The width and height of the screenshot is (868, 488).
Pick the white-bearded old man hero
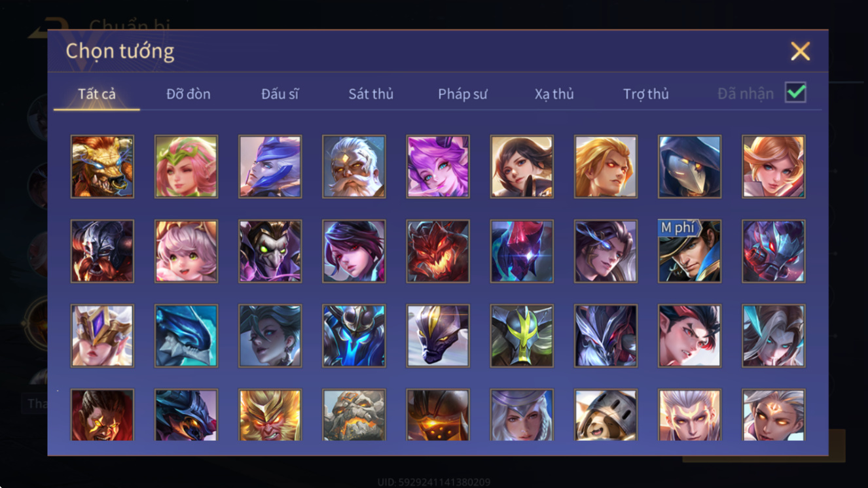(354, 167)
